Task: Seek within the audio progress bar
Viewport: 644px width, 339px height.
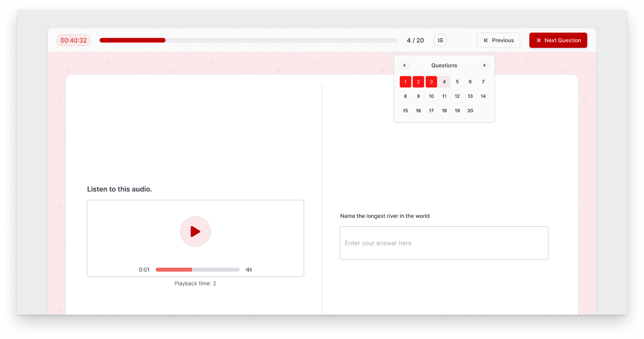Action: (198, 269)
